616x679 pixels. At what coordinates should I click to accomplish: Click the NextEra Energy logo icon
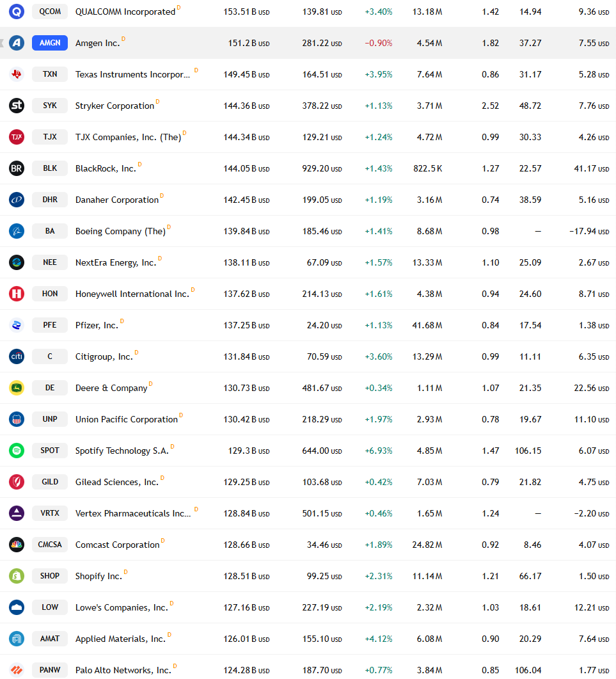17,262
